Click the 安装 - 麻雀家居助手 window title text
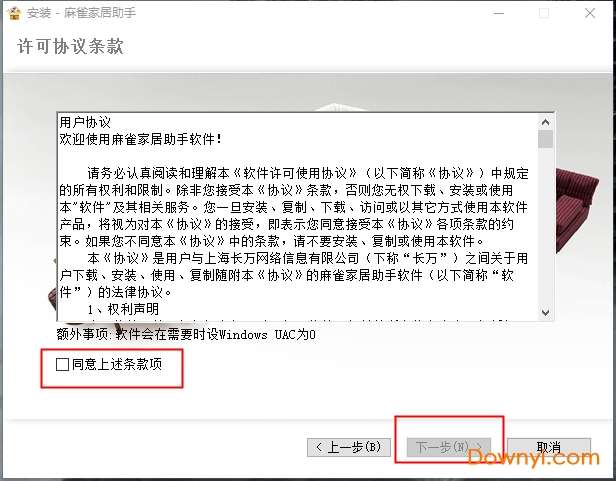The width and height of the screenshot is (616, 481). tap(81, 13)
